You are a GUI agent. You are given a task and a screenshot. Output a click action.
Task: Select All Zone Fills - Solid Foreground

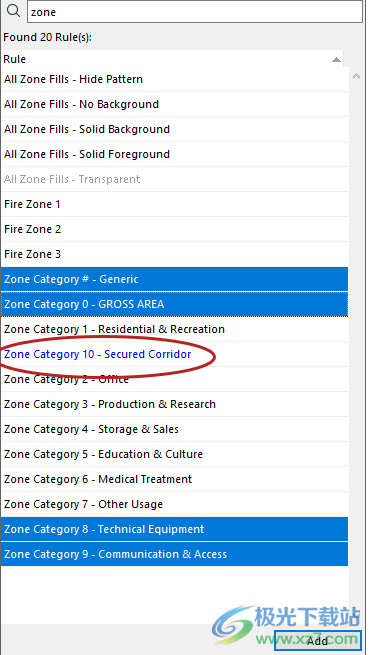coord(174,155)
